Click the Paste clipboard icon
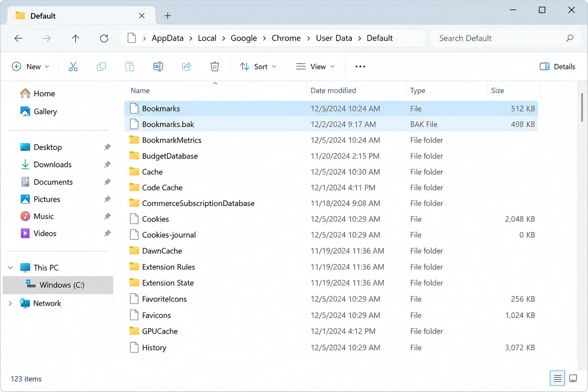 pos(130,67)
